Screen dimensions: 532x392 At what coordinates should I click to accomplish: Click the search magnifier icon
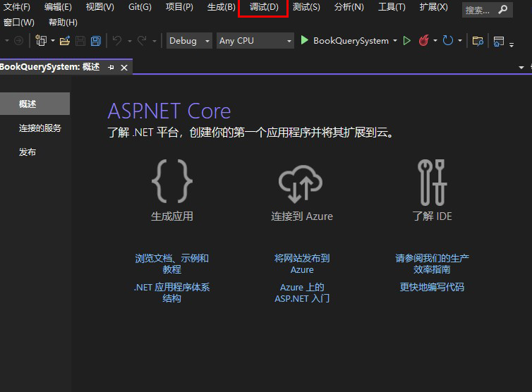(502, 9)
